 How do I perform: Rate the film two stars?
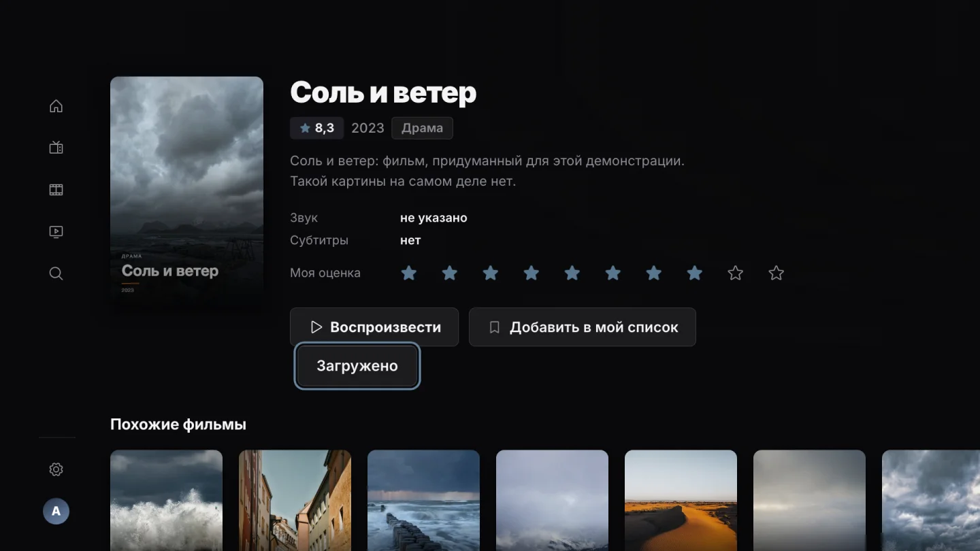click(x=450, y=273)
